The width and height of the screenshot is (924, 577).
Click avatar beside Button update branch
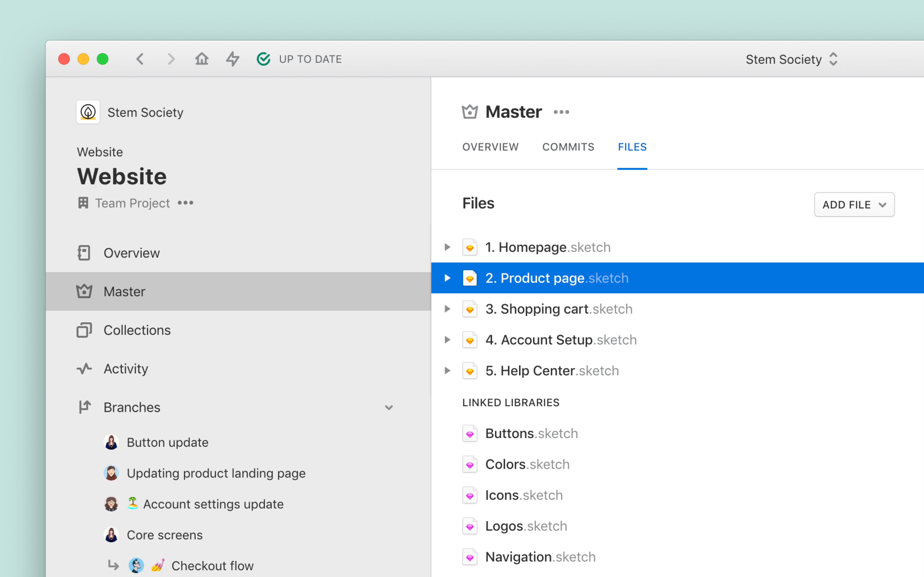(x=111, y=442)
